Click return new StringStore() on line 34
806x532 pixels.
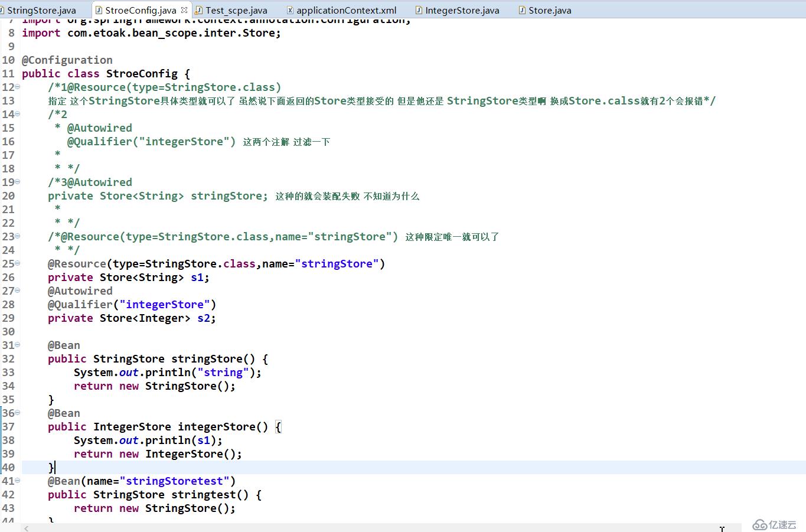click(155, 386)
